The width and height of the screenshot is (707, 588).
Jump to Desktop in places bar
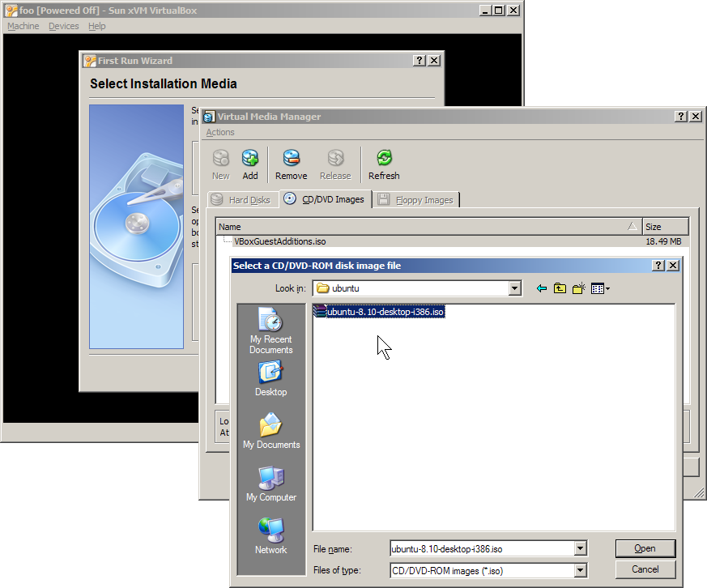click(271, 378)
